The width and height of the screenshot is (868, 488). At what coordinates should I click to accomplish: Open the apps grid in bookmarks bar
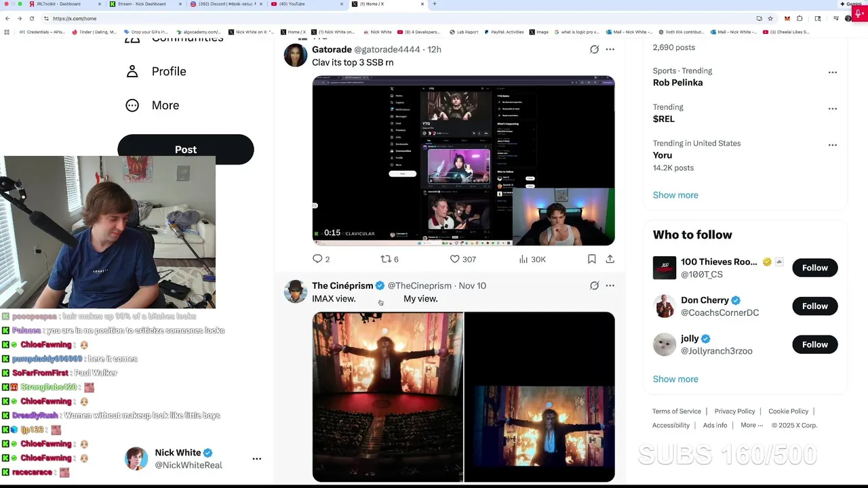(x=7, y=32)
